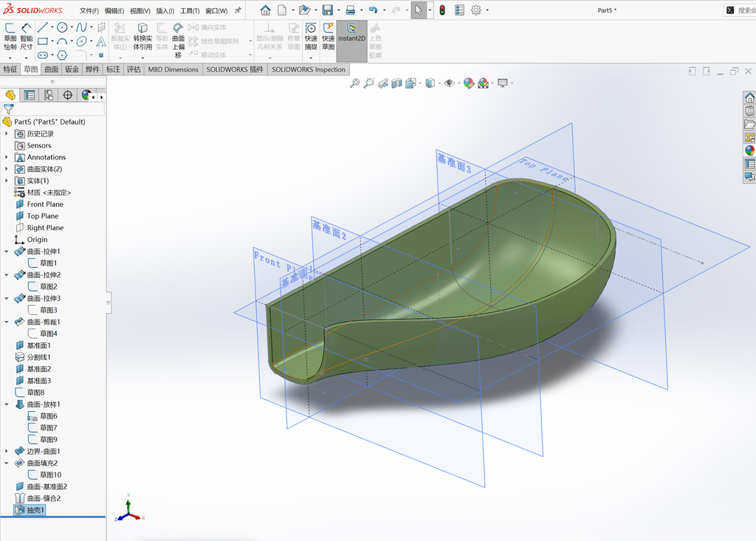This screenshot has width=756, height=541.
Task: Click the Home icon in top toolbar
Action: pos(265,10)
